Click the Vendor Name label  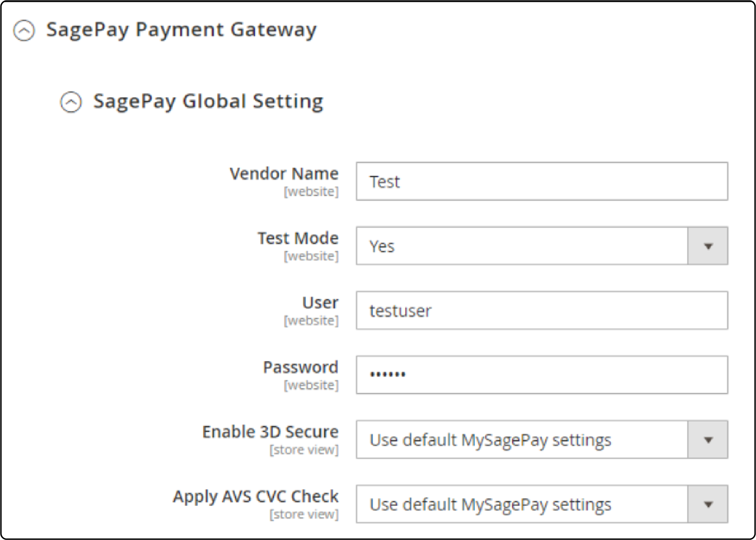tap(284, 173)
